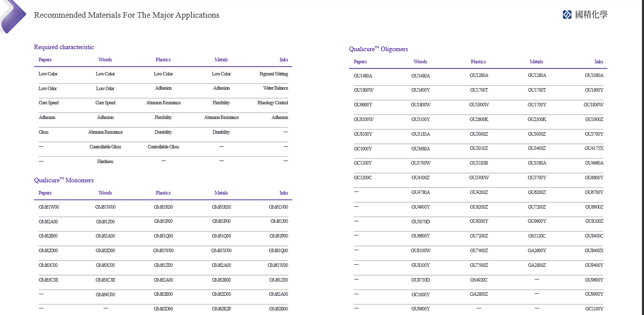Click 'Inks' header in Required characteristic table

(x=284, y=60)
